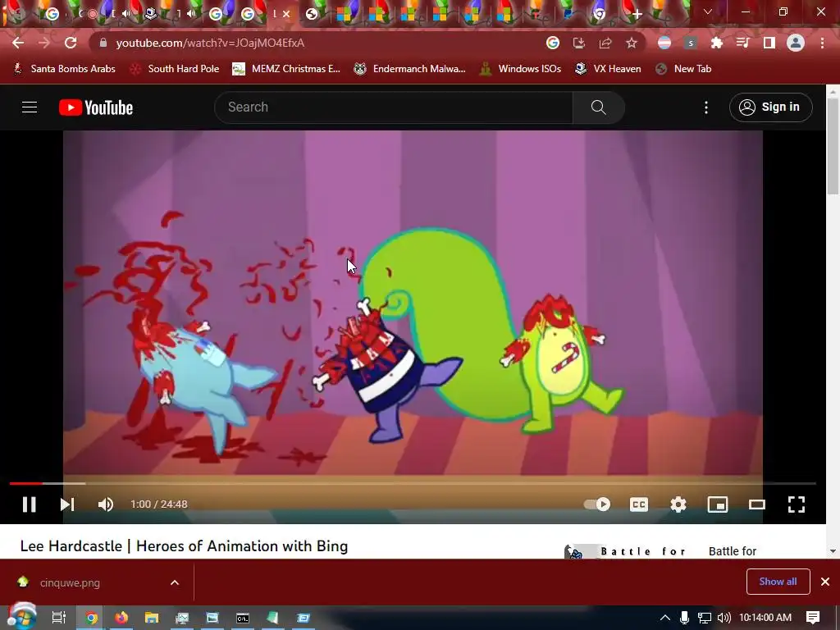840x630 pixels.
Task: Expand the cinquwe.png download options chevron
Action: pyautogui.click(x=175, y=582)
